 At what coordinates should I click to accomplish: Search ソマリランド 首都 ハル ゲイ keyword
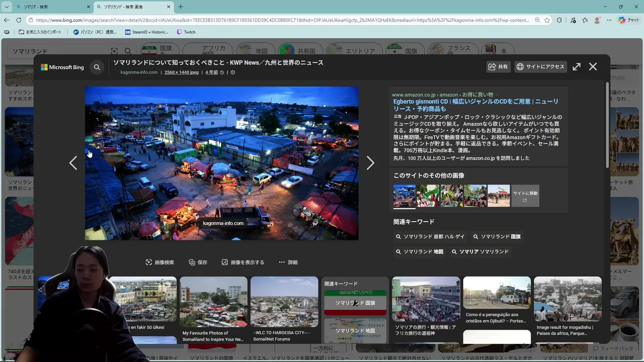coord(431,236)
